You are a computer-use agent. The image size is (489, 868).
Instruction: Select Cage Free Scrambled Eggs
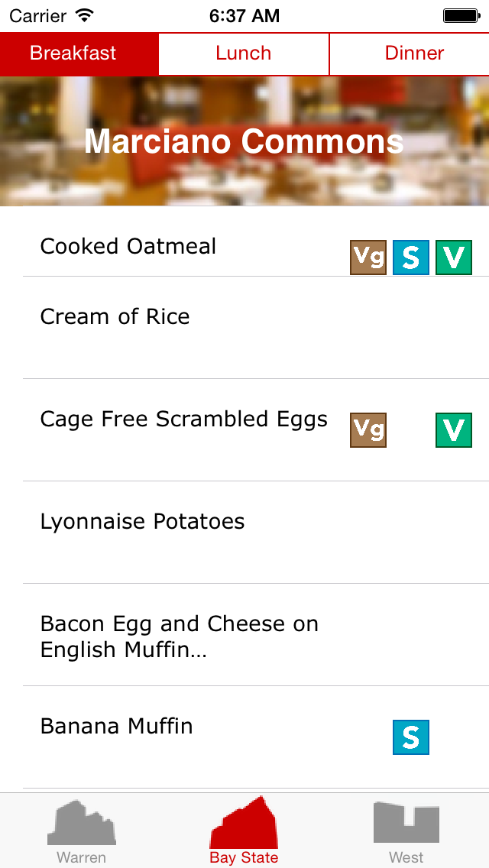183,419
